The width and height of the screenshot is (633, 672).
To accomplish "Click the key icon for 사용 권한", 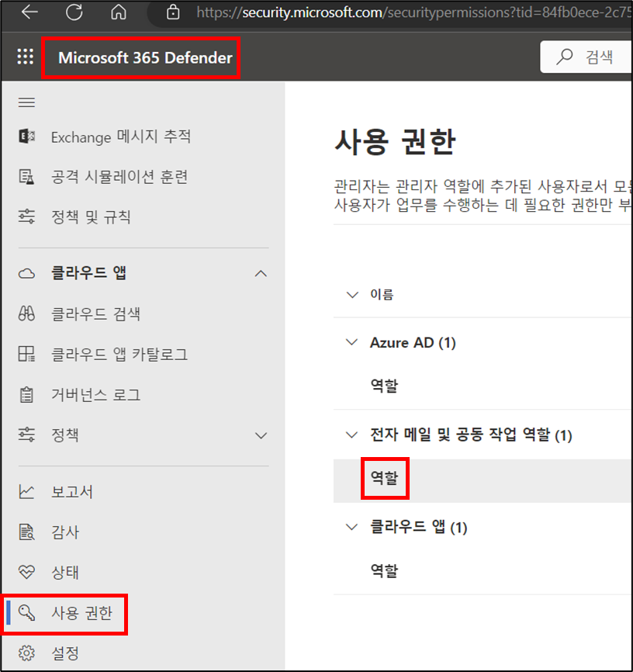I will coord(26,612).
